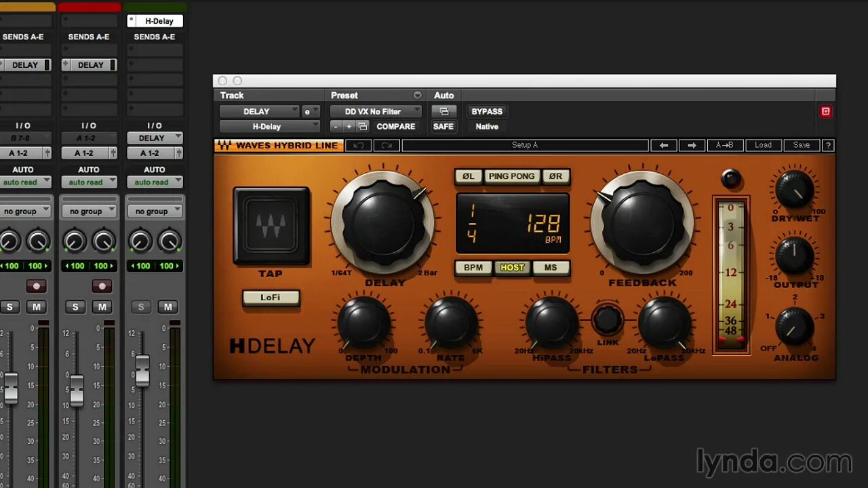The image size is (868, 488).
Task: Open second track A 1-2 output selector
Action: click(89, 153)
